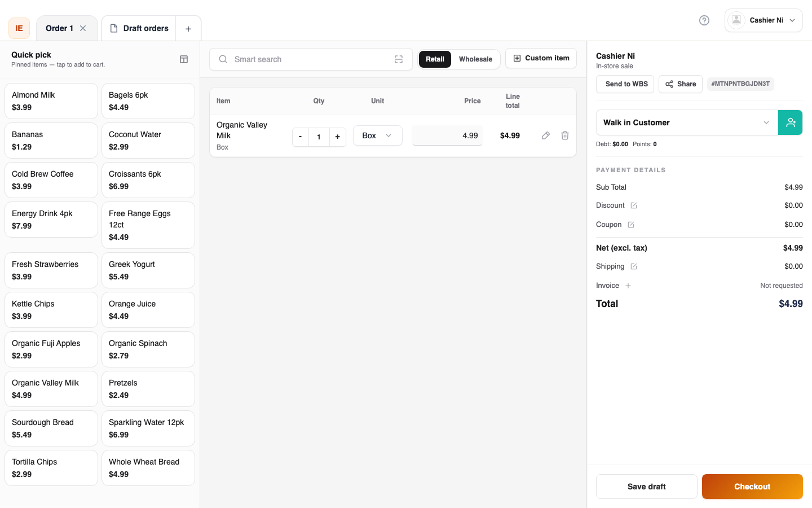Switch pricing to Wholesale
Image resolution: width=812 pixels, height=508 pixels.
tap(475, 59)
